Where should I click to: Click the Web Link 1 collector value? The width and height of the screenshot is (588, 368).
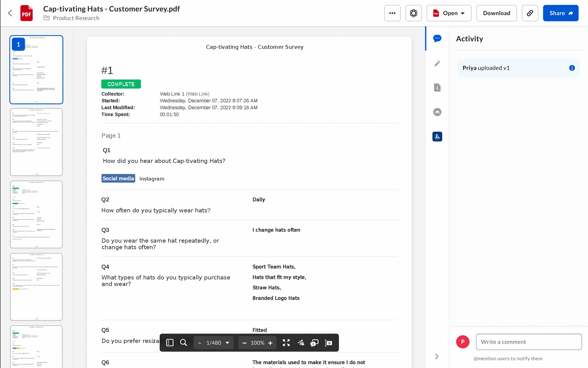tap(185, 94)
